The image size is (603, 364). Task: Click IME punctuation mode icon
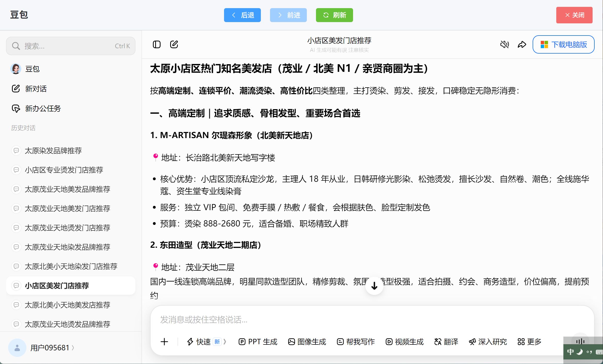tap(589, 352)
